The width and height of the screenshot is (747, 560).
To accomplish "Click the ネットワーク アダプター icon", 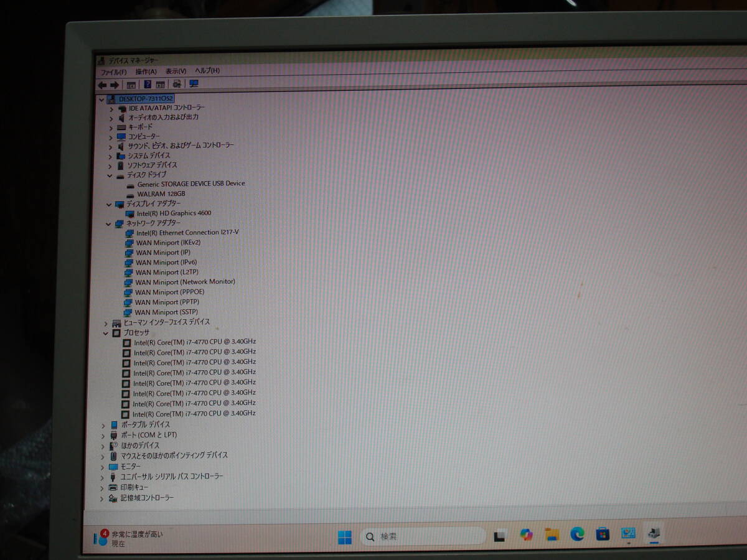I will (x=119, y=223).
